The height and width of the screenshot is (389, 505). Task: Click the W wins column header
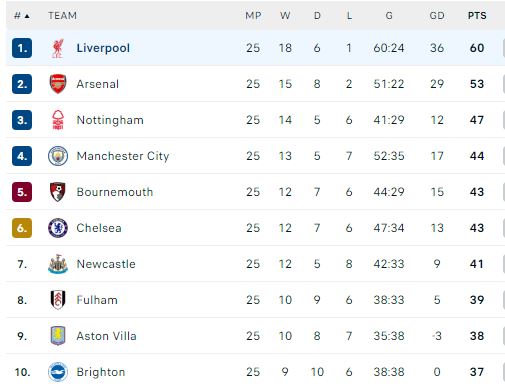coord(285,16)
